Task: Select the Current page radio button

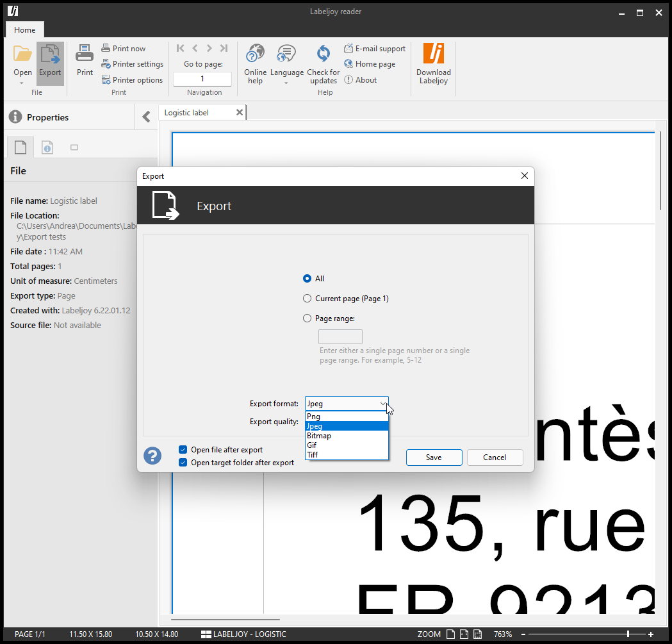Action: [307, 299]
